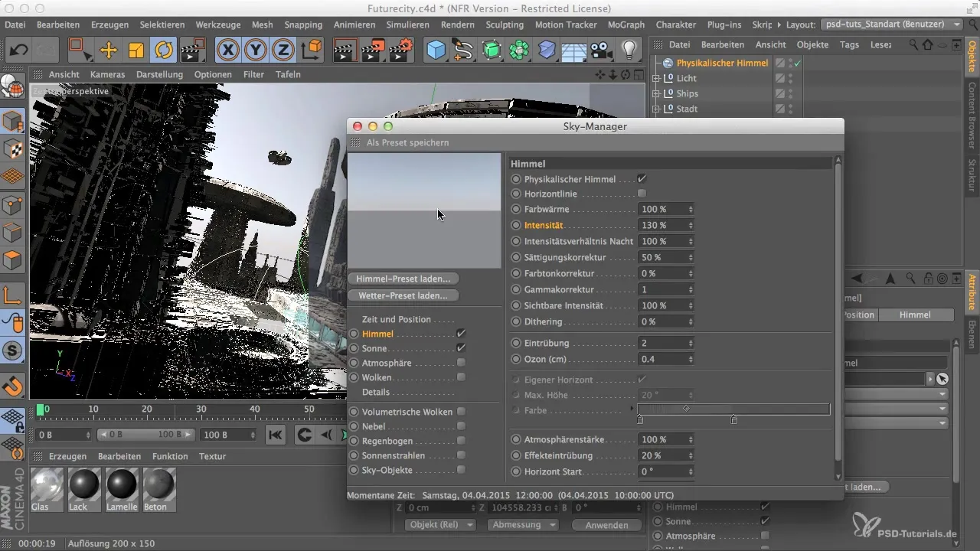The width and height of the screenshot is (980, 551).
Task: Click the Undo arrow icon
Action: (x=20, y=51)
